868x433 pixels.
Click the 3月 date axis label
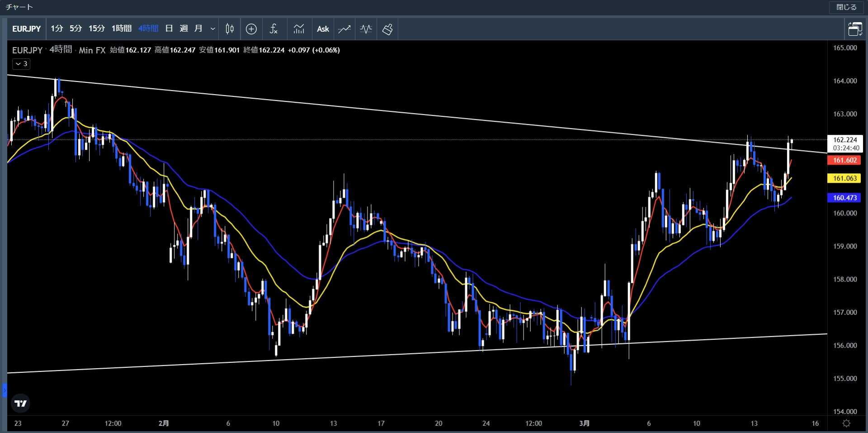point(584,423)
